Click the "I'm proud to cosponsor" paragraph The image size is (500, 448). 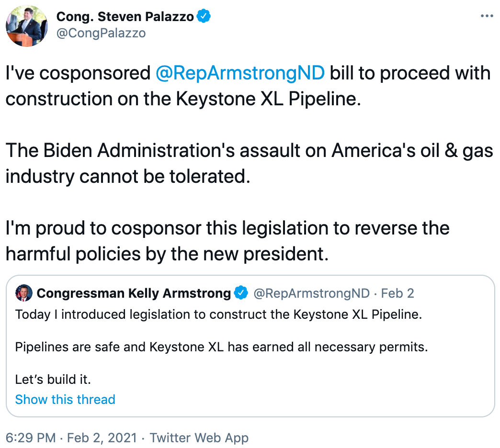tap(227, 241)
